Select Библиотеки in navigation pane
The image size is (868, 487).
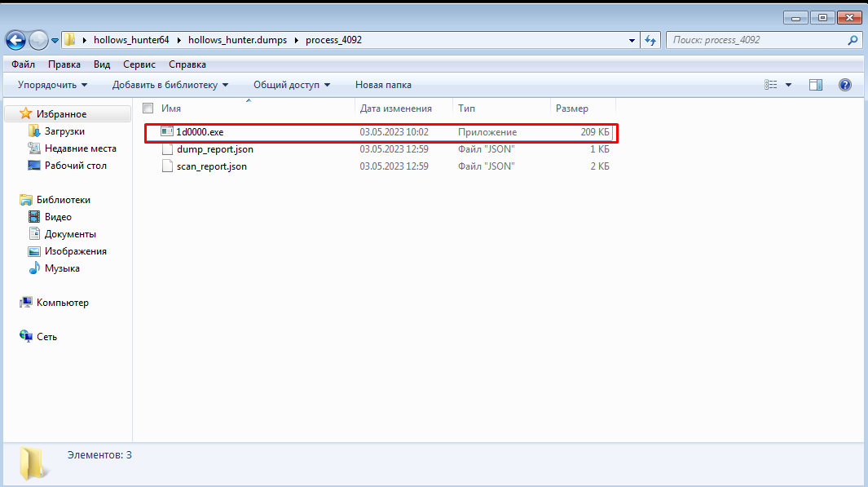coord(63,200)
